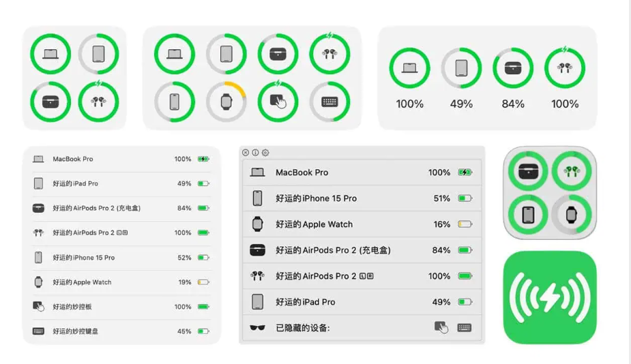Click the iPad ring above the 49% label
Viewport: 631px width, 364px height.
[461, 68]
